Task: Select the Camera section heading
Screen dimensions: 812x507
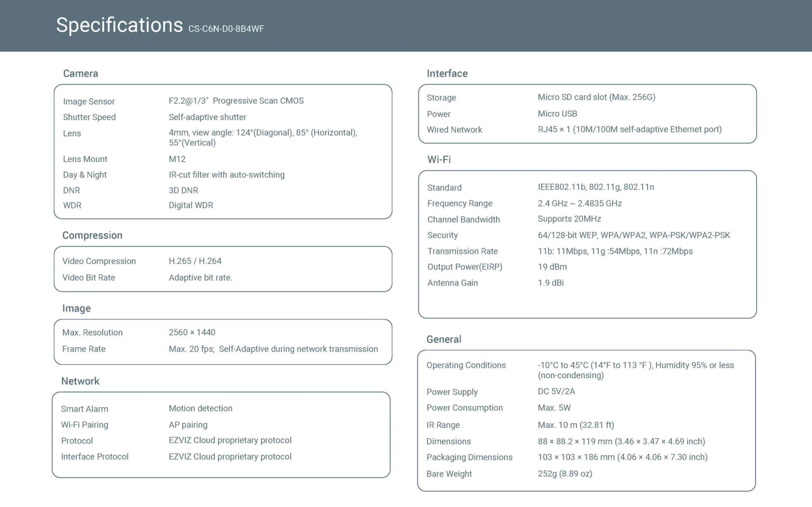Action: [81, 74]
